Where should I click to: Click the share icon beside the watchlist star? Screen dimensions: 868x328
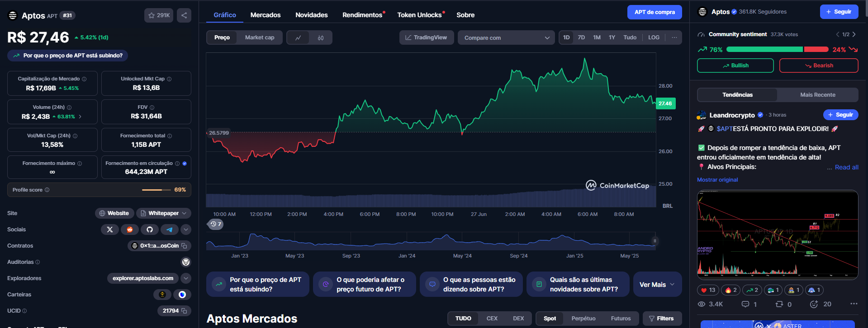pos(184,15)
